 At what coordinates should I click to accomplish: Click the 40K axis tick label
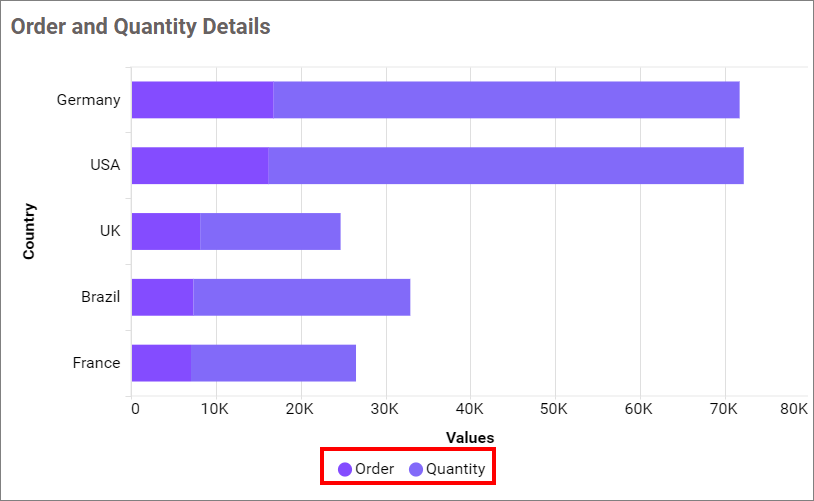(x=469, y=408)
